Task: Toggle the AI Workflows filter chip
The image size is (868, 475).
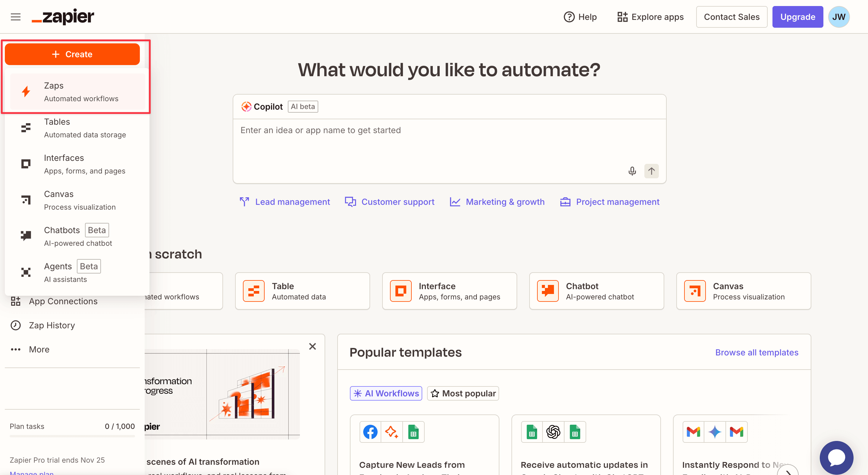Action: coord(386,393)
